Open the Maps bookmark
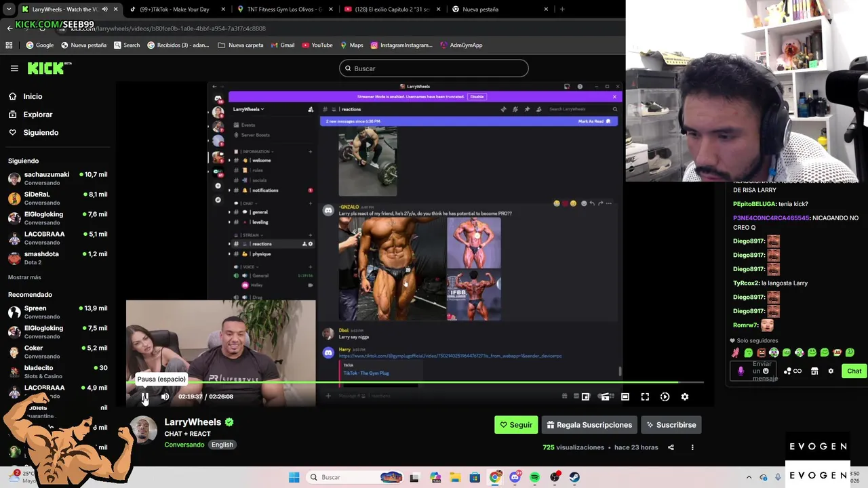 (x=351, y=45)
